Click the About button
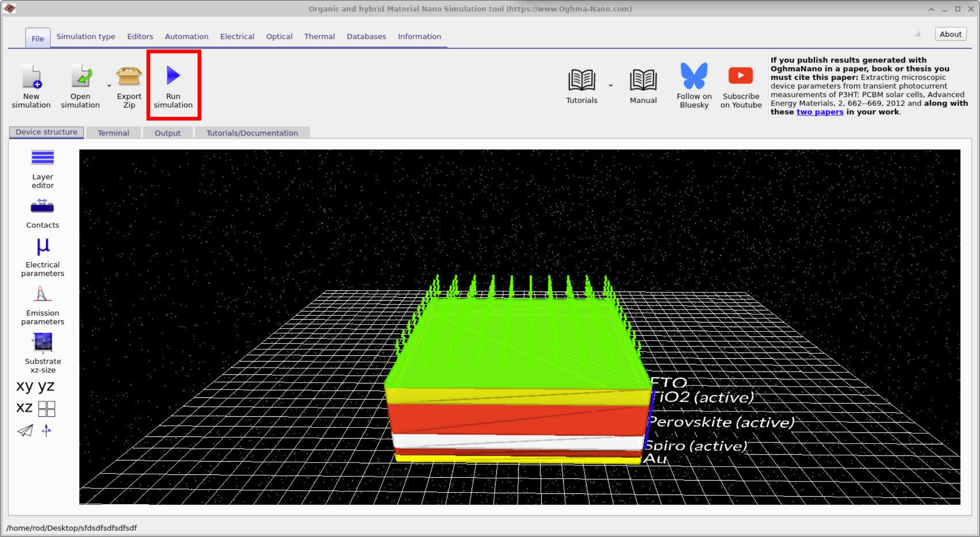Screen dimensions: 980x537 [950, 34]
